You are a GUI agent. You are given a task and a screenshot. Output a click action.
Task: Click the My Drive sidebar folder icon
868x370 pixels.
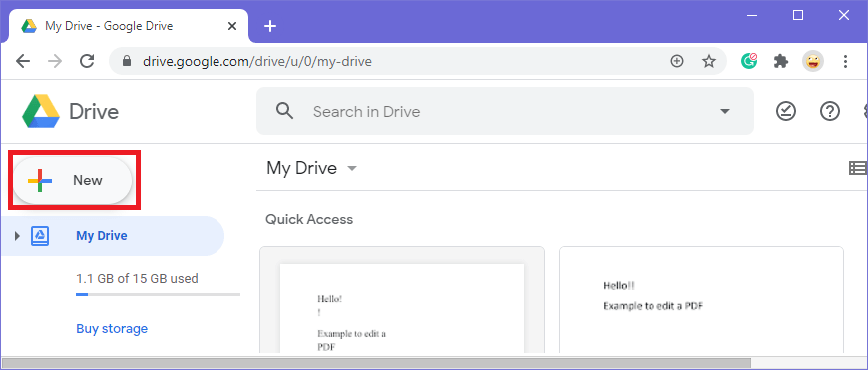pyautogui.click(x=40, y=236)
